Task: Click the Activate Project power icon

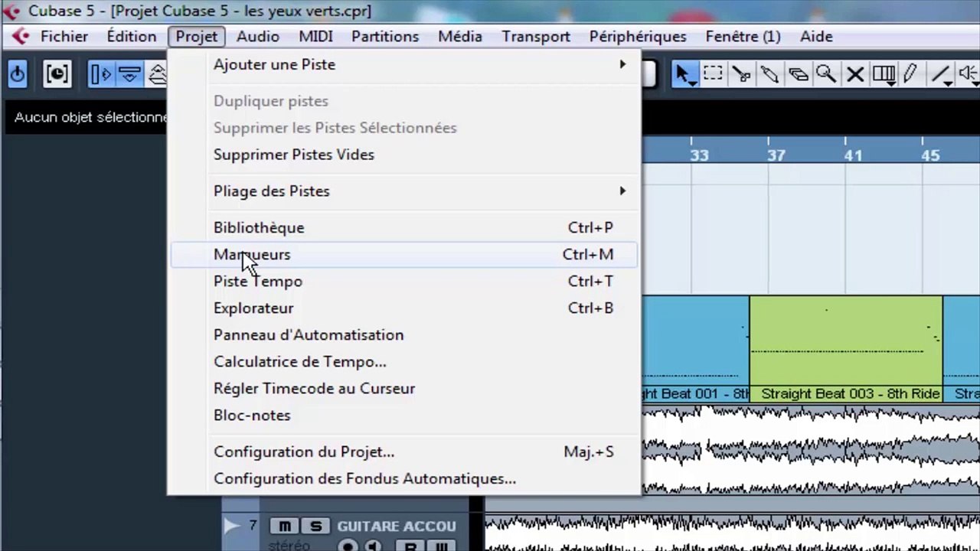Action: pyautogui.click(x=17, y=74)
